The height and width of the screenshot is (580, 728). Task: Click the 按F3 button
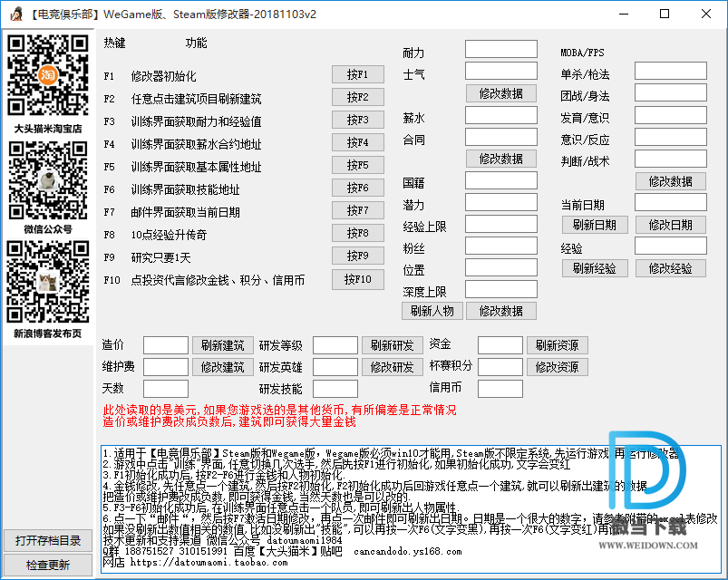click(x=358, y=121)
